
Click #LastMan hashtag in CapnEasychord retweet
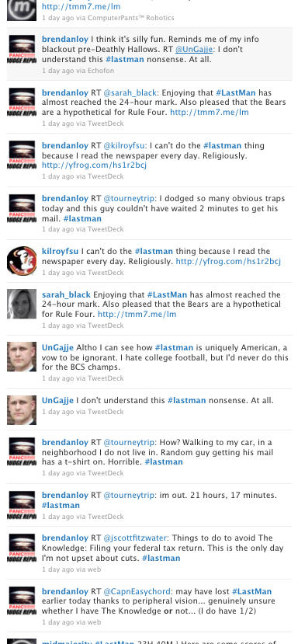pyautogui.click(x=251, y=591)
